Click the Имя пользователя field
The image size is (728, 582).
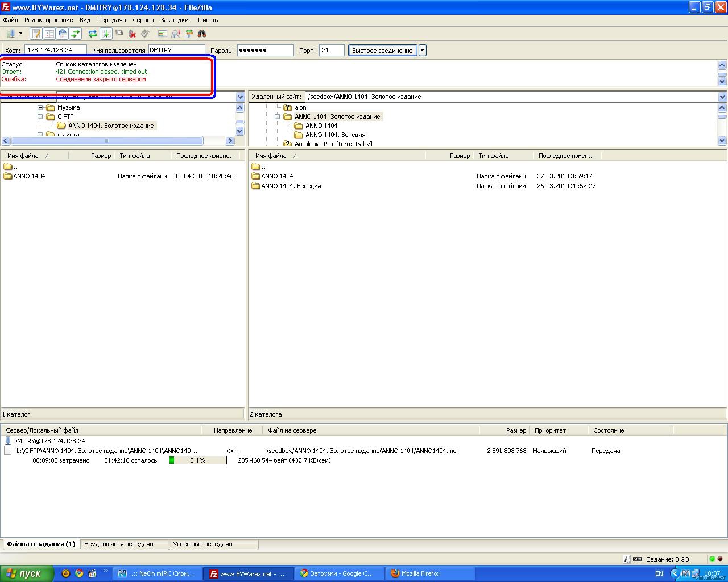177,50
